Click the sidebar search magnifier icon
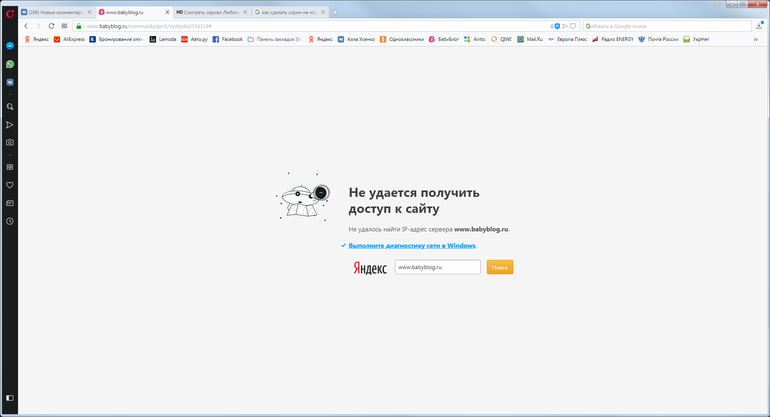Image resolution: width=770 pixels, height=417 pixels. [x=10, y=106]
